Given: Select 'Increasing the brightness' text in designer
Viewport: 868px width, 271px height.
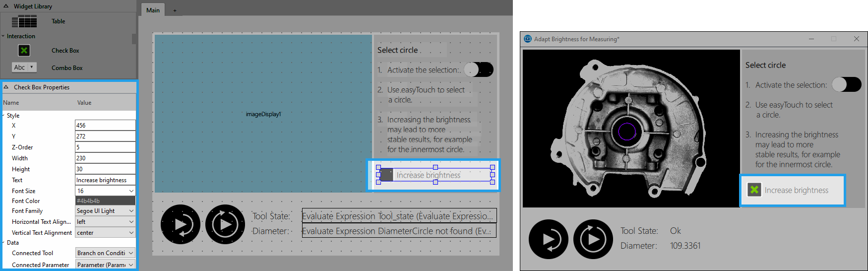Looking at the screenshot, I should tap(429, 120).
